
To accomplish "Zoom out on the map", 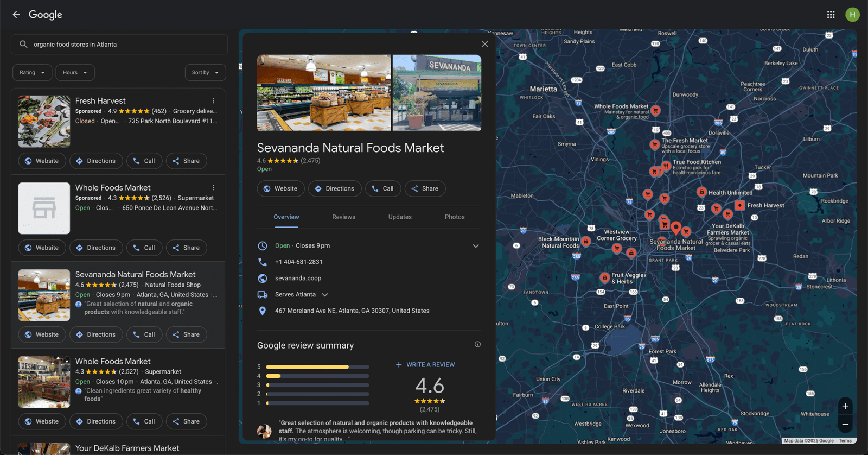I will pyautogui.click(x=845, y=425).
